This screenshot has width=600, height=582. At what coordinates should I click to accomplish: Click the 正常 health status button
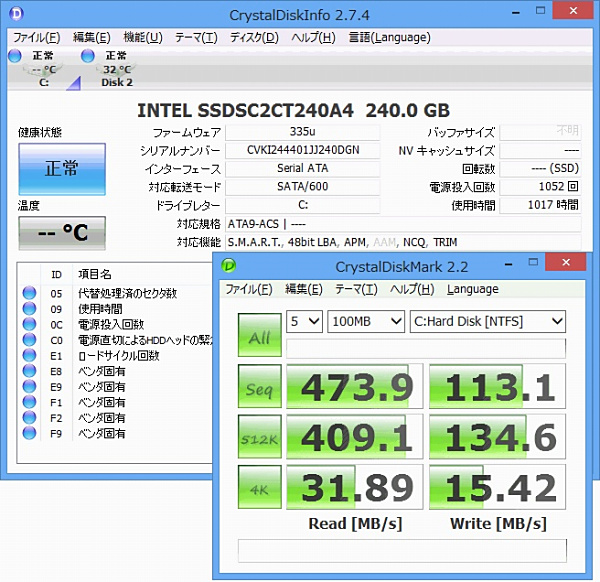coord(62,169)
